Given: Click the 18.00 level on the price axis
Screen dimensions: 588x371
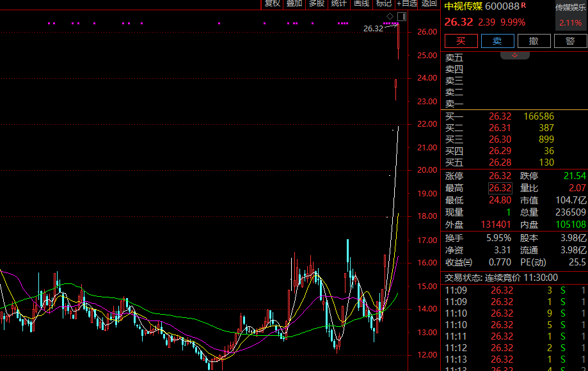Looking at the screenshot, I should 427,216.
